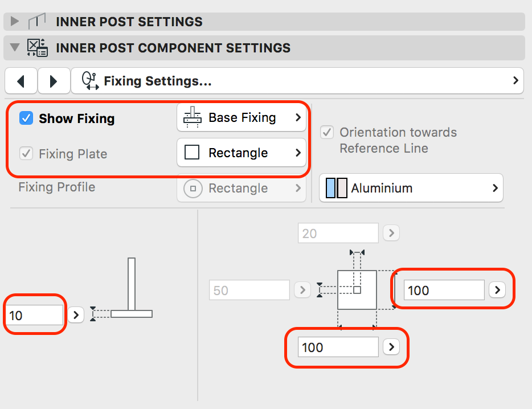This screenshot has height=409, width=532.
Task: Open the Fixing Settings page selector
Action: pyautogui.click(x=297, y=81)
